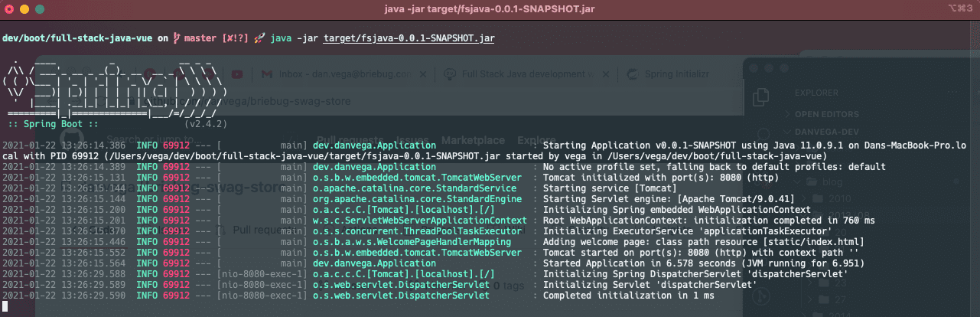Screen dimensions: 980x317
Task: Click the rocket icon in the prompt
Action: coord(259,38)
